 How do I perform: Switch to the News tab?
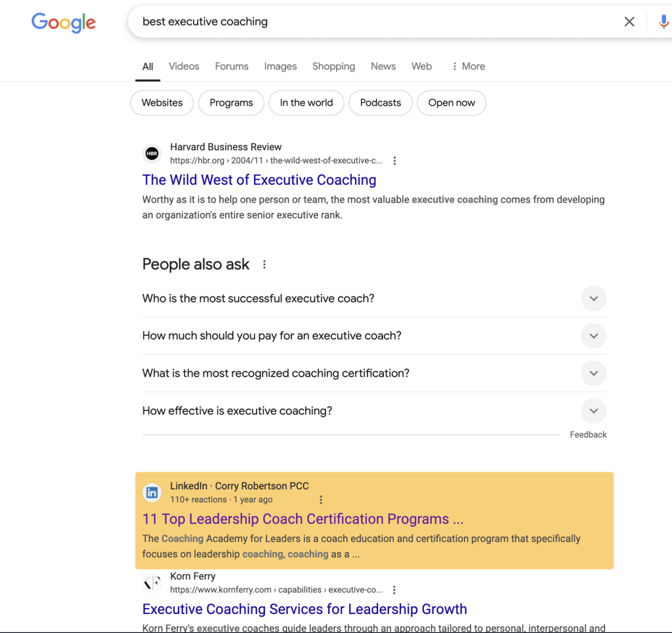coord(383,66)
